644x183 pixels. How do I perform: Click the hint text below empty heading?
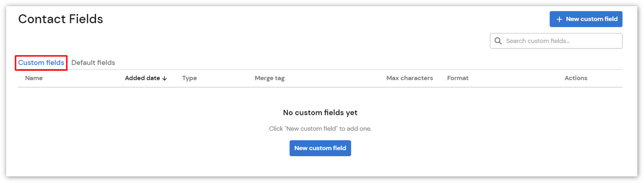pos(320,129)
